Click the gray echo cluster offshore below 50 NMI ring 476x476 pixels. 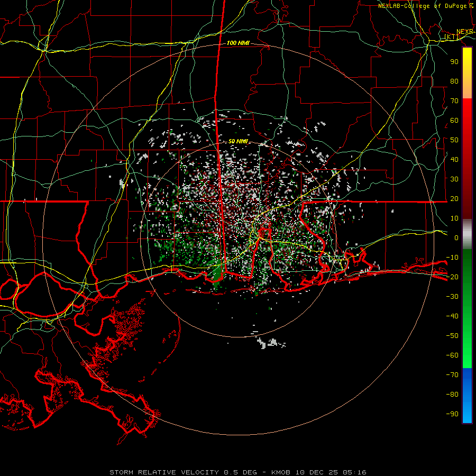271,343
